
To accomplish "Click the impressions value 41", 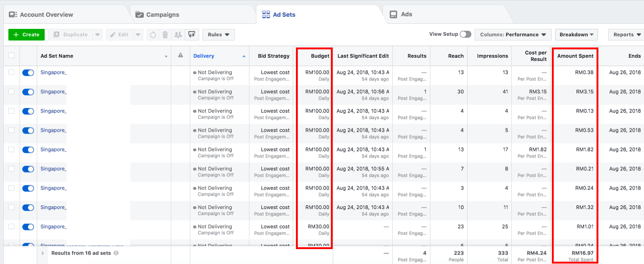I will coord(505,92).
